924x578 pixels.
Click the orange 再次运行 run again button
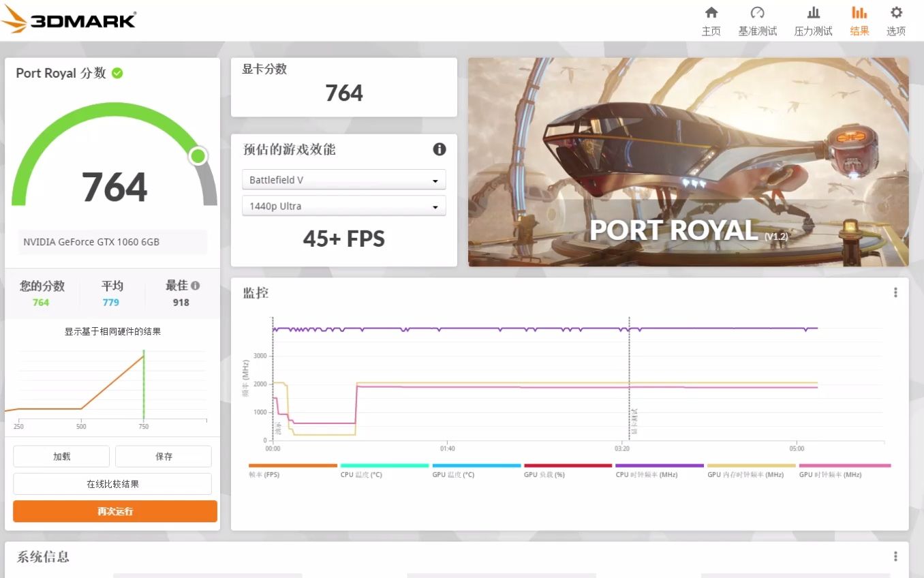(x=115, y=511)
